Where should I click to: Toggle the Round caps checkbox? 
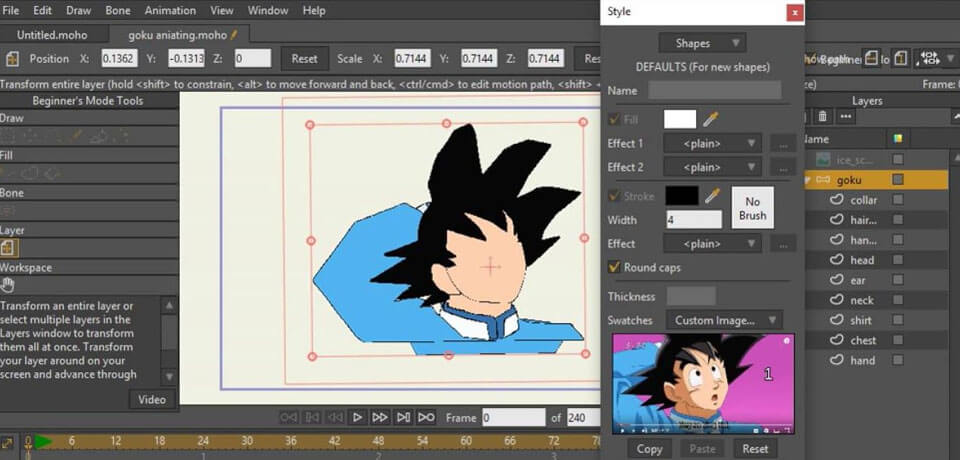(x=613, y=267)
